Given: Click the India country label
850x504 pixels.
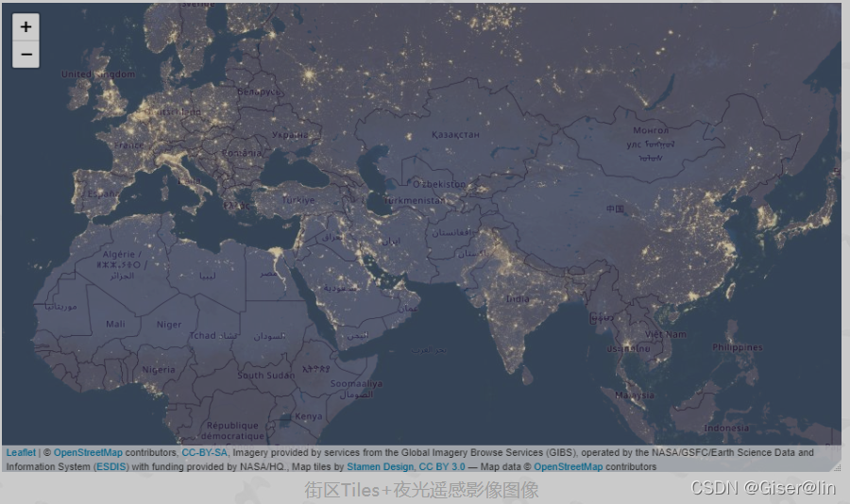Looking at the screenshot, I should tap(518, 299).
